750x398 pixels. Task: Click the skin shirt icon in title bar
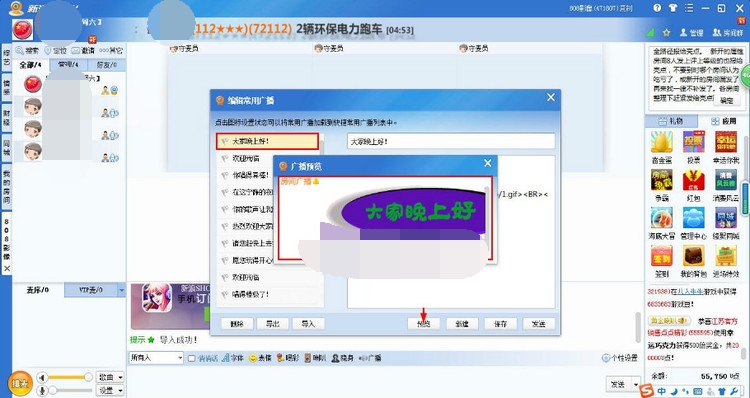click(x=673, y=8)
